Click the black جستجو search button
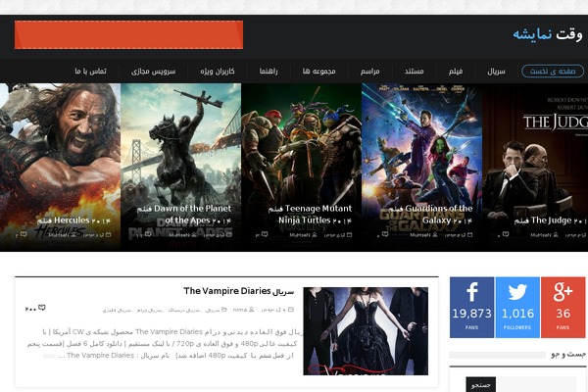The width and height of the screenshot is (588, 392). coord(481,384)
